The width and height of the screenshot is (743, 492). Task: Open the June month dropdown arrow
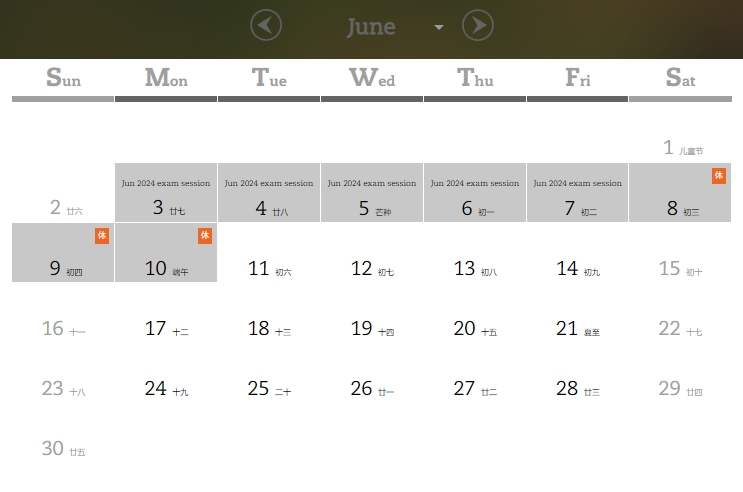439,27
